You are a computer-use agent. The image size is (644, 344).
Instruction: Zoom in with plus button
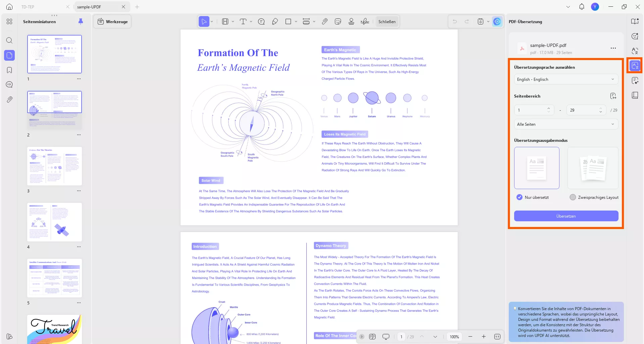[x=484, y=337]
